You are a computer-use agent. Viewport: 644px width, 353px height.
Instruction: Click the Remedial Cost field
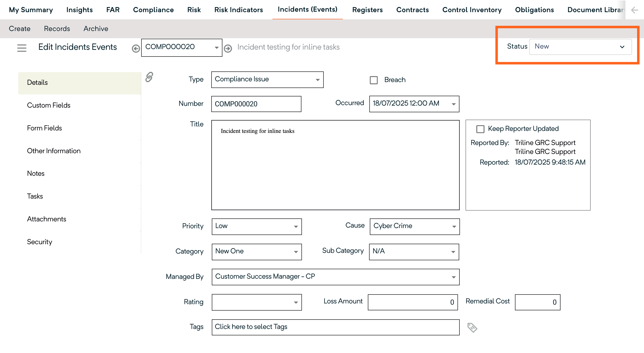pyautogui.click(x=537, y=302)
